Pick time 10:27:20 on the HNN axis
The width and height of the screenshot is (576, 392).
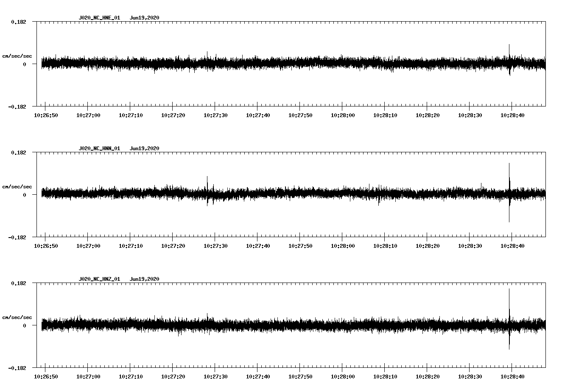pos(173,246)
